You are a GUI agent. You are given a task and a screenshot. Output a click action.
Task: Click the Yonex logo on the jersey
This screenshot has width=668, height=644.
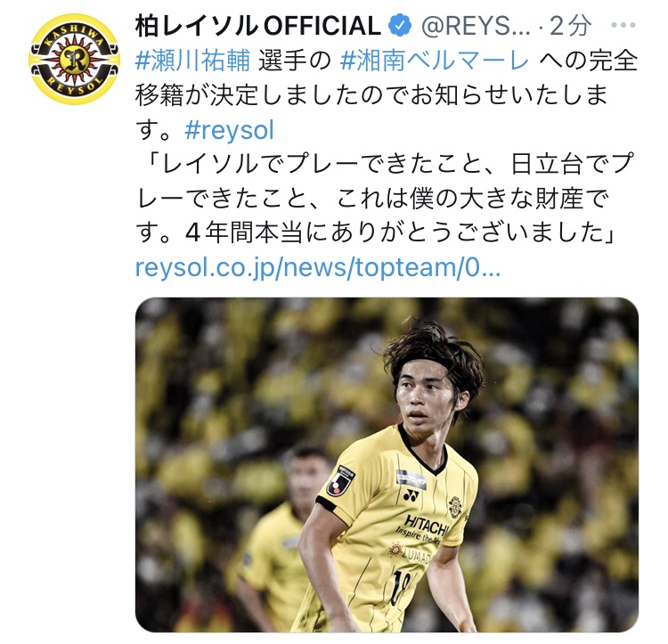(x=411, y=496)
